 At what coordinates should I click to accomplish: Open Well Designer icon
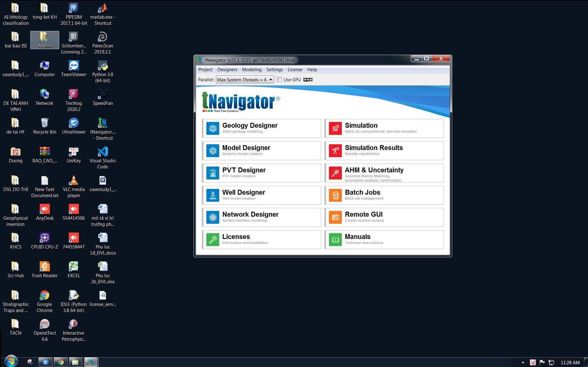pyautogui.click(x=213, y=195)
